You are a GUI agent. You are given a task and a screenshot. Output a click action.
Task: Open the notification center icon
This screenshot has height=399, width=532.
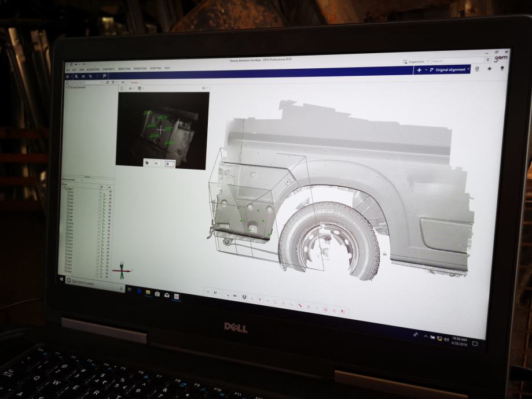[x=475, y=343]
